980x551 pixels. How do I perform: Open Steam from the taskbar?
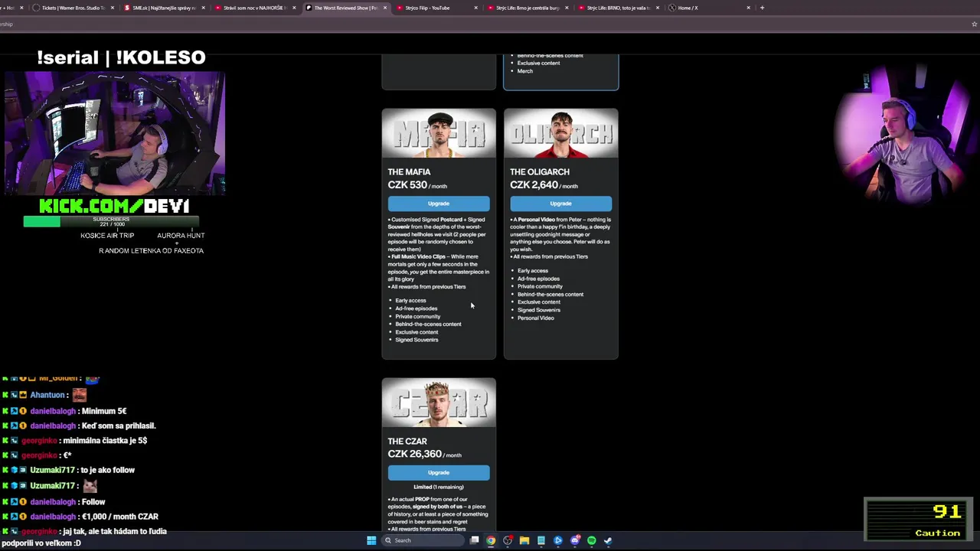click(x=608, y=540)
